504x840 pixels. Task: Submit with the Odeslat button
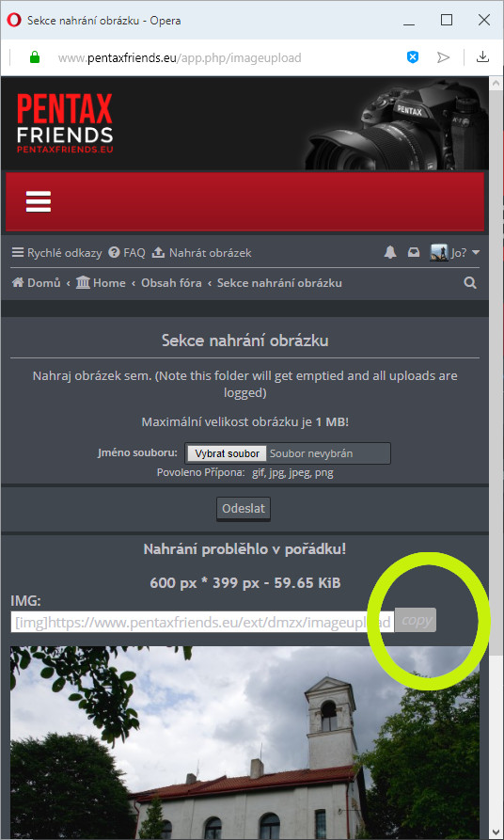pos(244,508)
